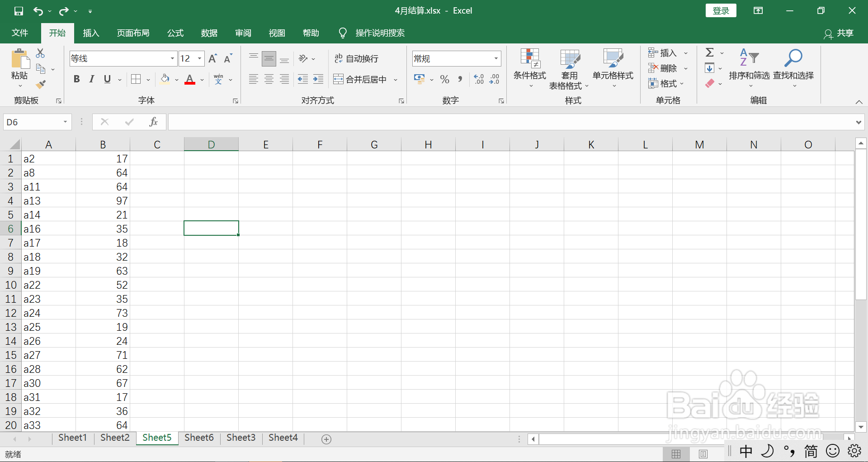Switch to Insert (插入) tab
The height and width of the screenshot is (462, 868).
(x=91, y=33)
